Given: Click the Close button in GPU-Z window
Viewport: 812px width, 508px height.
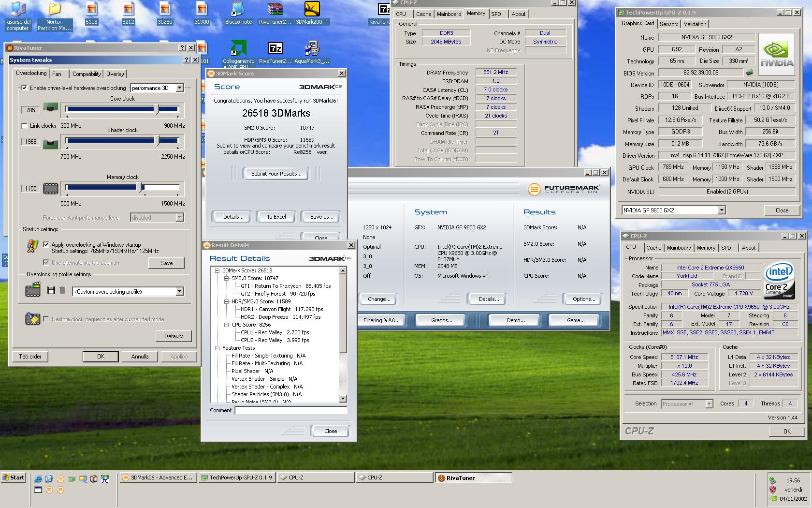Looking at the screenshot, I should coord(782,210).
